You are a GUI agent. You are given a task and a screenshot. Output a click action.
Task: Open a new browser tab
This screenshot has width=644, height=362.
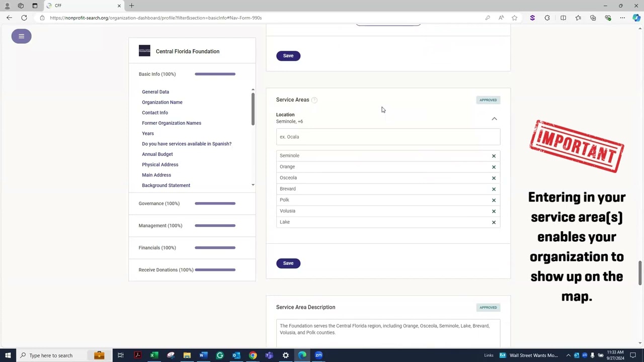(x=131, y=6)
